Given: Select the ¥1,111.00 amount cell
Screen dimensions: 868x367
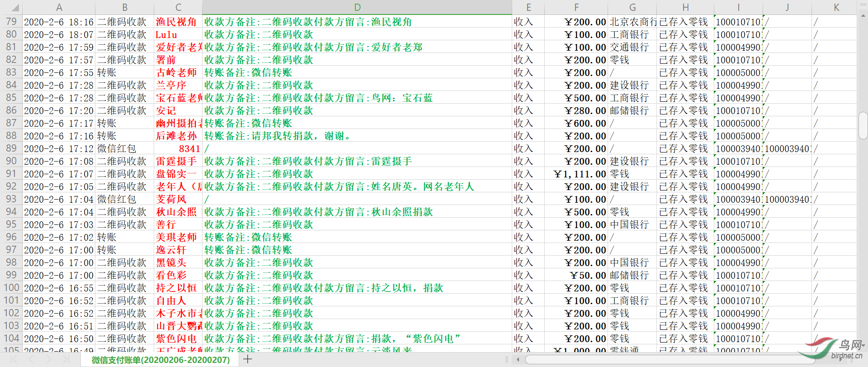Looking at the screenshot, I should tap(576, 174).
